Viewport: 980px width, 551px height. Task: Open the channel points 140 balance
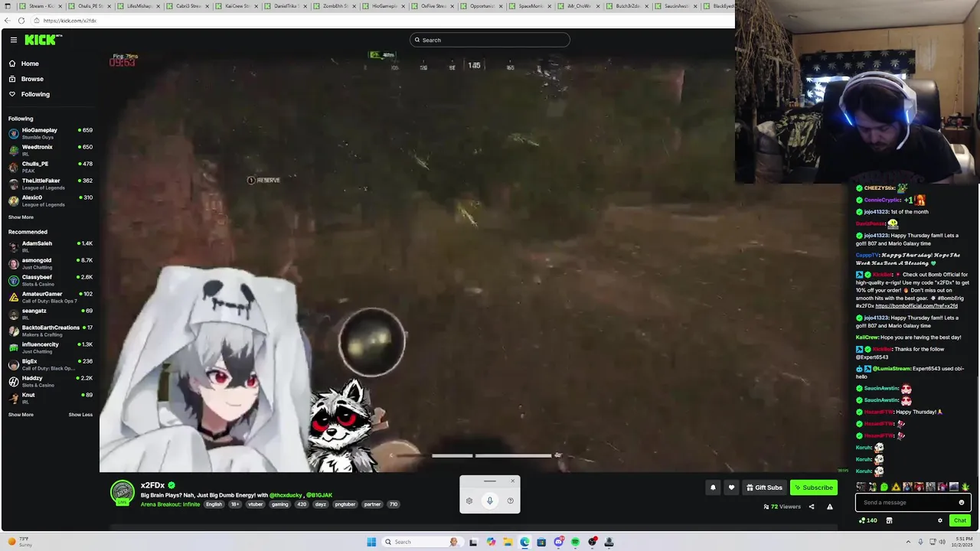(x=867, y=520)
